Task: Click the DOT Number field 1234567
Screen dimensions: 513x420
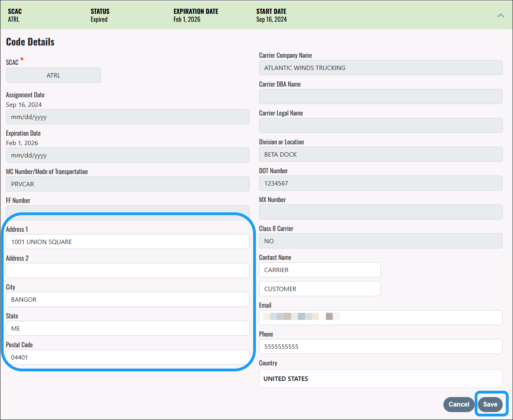Action: click(x=380, y=183)
